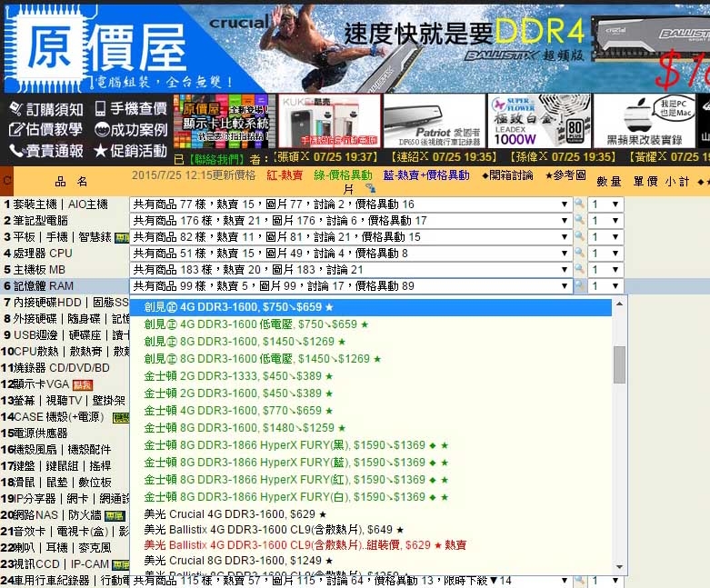Open quantity dropdown for 處理器 CPU row
Screen dimensions: 710x588
click(605, 253)
